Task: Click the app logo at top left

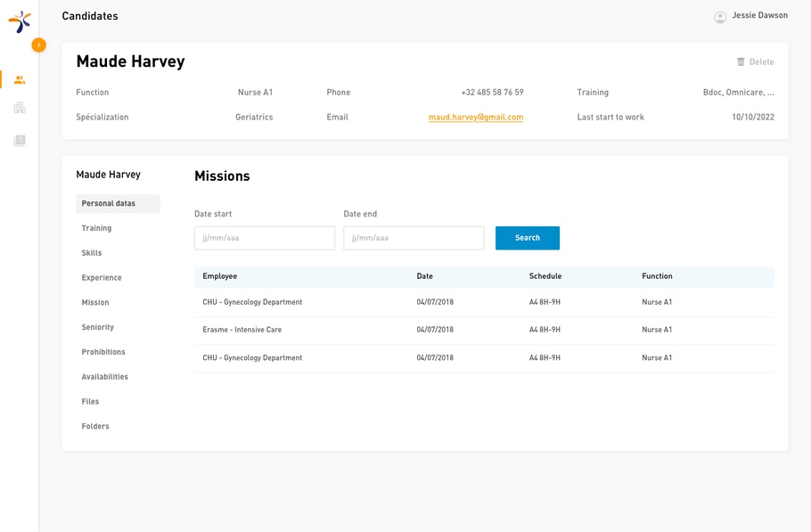Action: 20,21
